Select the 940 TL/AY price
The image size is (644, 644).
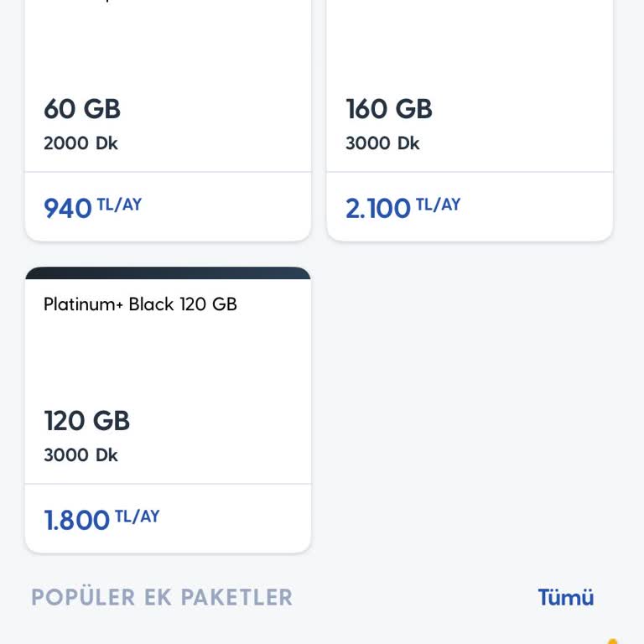(68, 208)
